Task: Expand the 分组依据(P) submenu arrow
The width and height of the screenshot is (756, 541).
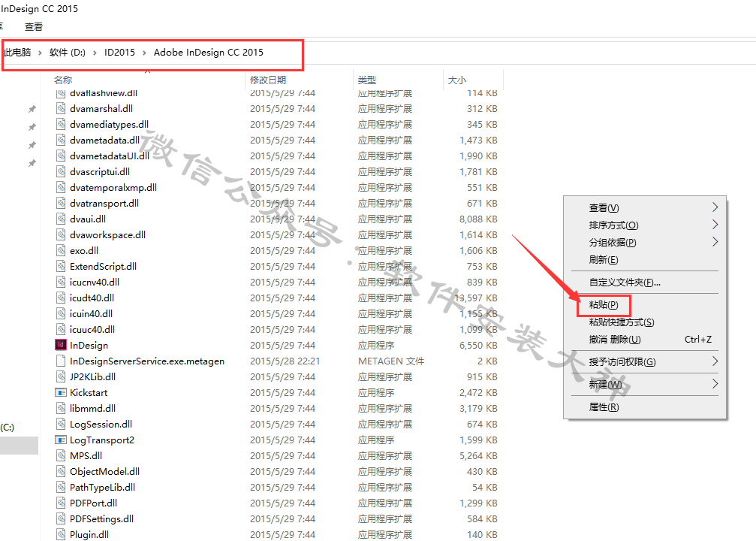Action: coord(715,242)
